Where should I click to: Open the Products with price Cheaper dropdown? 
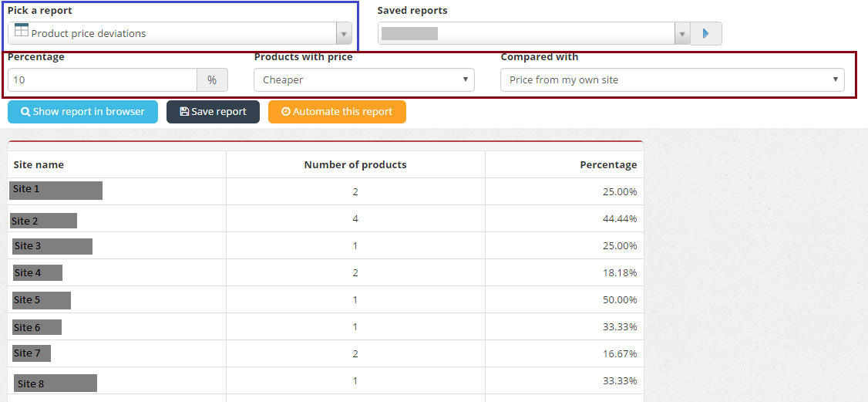pos(365,79)
